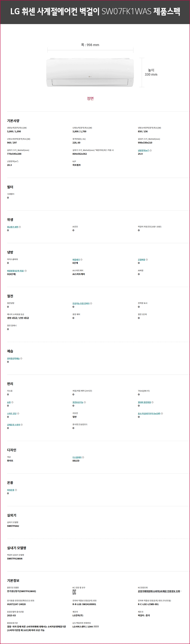This screenshot has width=190, height=644.
Task: Click the help icon beside 열교환기 세척
Action: pos(20,227)
